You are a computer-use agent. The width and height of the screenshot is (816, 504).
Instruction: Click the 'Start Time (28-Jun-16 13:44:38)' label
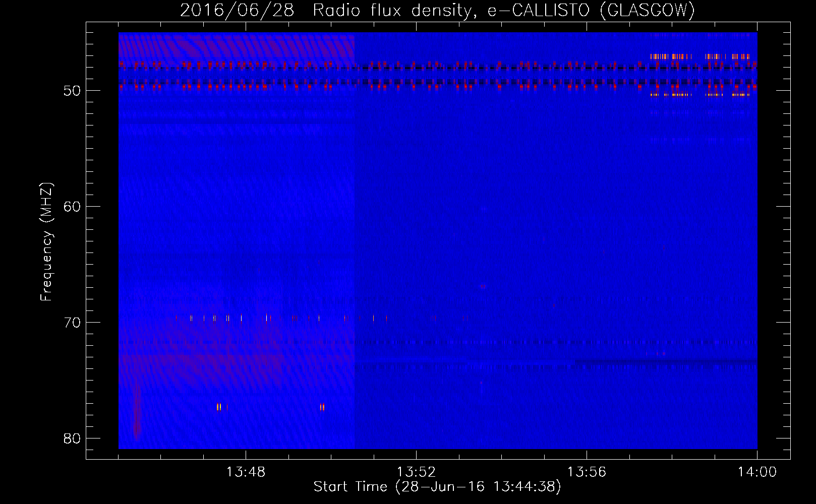[437, 487]
